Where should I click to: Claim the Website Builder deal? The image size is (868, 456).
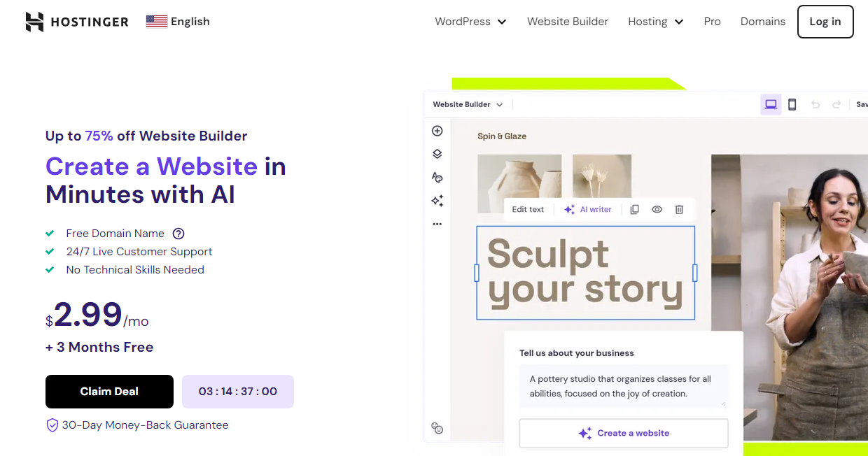(x=109, y=392)
